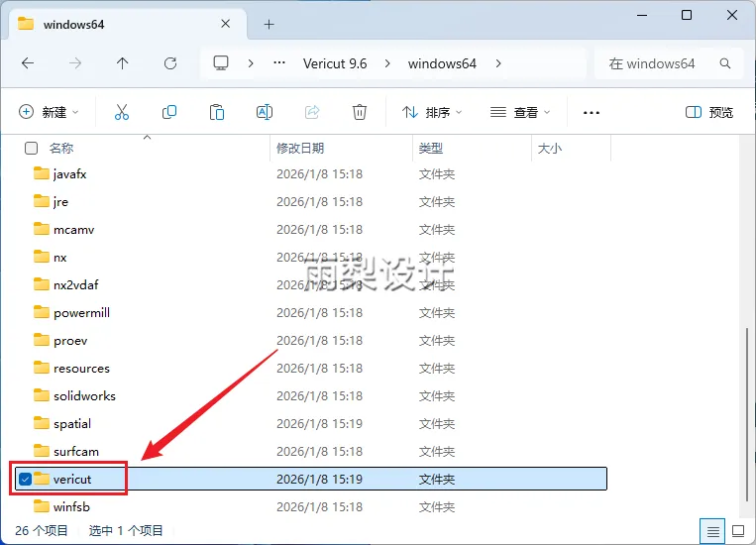Go forward with the right arrow
Viewport: 756px width, 545px height.
click(75, 63)
